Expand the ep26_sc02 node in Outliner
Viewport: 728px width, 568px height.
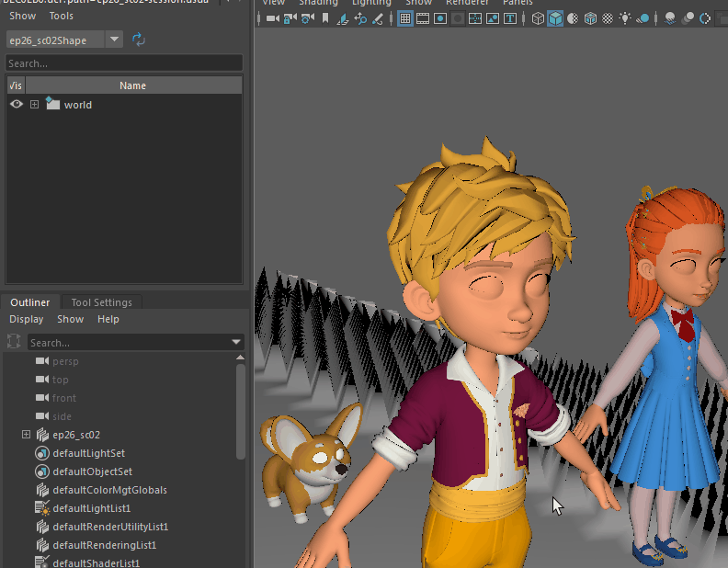tap(26, 435)
